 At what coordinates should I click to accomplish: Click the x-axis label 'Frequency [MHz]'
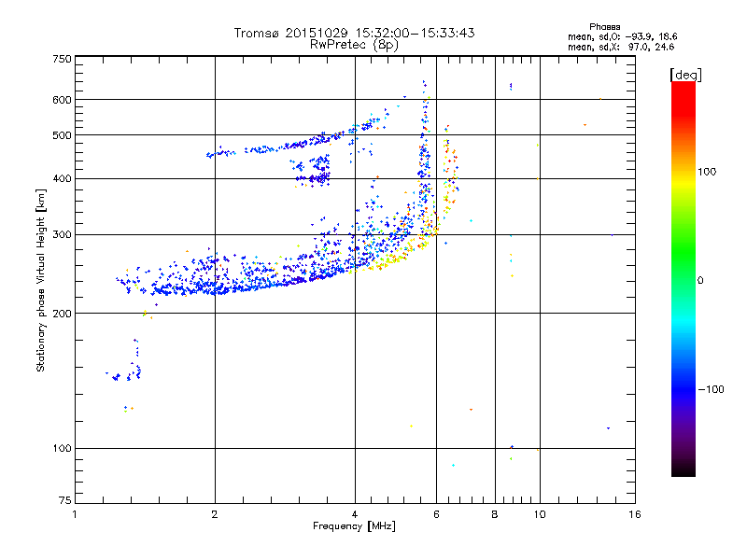(354, 526)
